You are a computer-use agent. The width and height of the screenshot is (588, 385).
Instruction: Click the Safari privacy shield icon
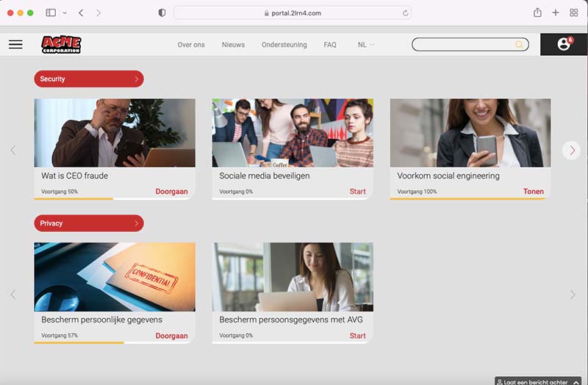tap(162, 12)
